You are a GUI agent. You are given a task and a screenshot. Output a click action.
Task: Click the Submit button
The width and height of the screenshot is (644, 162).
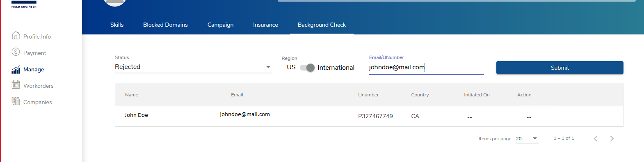560,68
